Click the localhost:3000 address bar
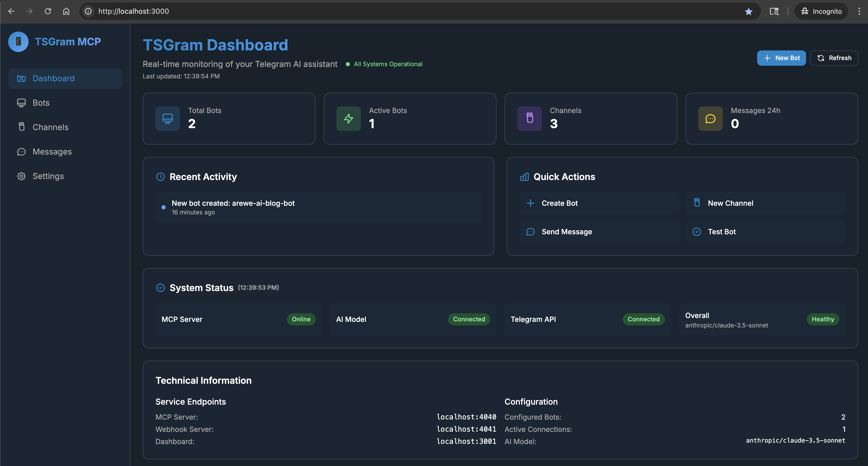Screen dimensions: 868x466 [134, 11]
